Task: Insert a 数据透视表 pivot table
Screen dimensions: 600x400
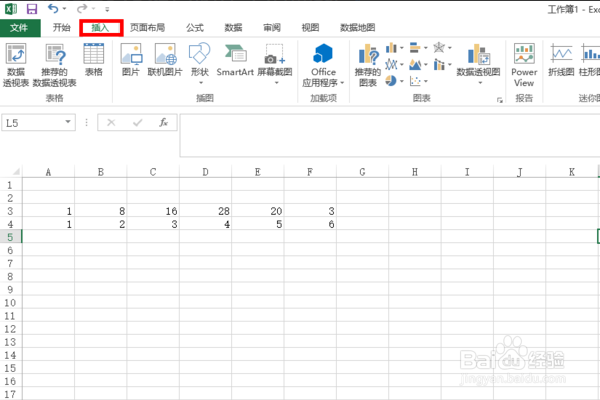Action: 16,65
